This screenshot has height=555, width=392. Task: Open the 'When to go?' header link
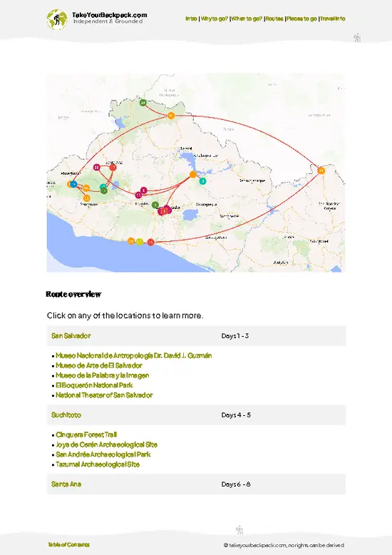[247, 19]
